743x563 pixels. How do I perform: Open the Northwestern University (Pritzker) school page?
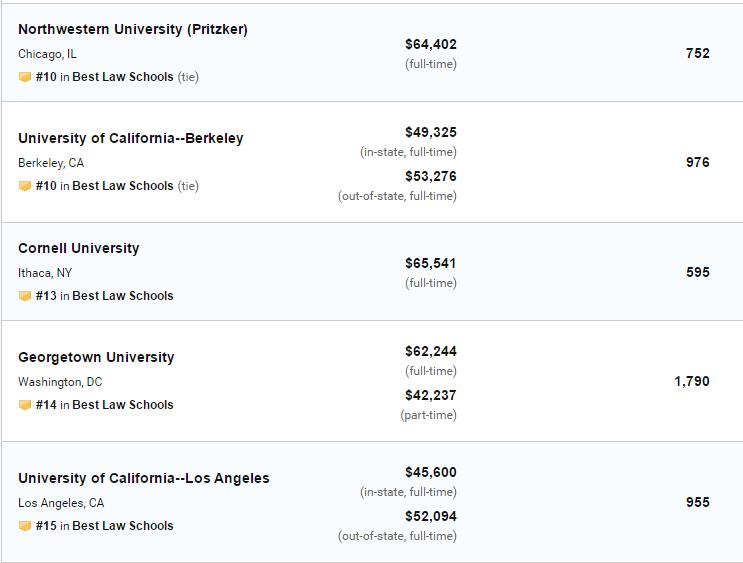click(x=133, y=29)
